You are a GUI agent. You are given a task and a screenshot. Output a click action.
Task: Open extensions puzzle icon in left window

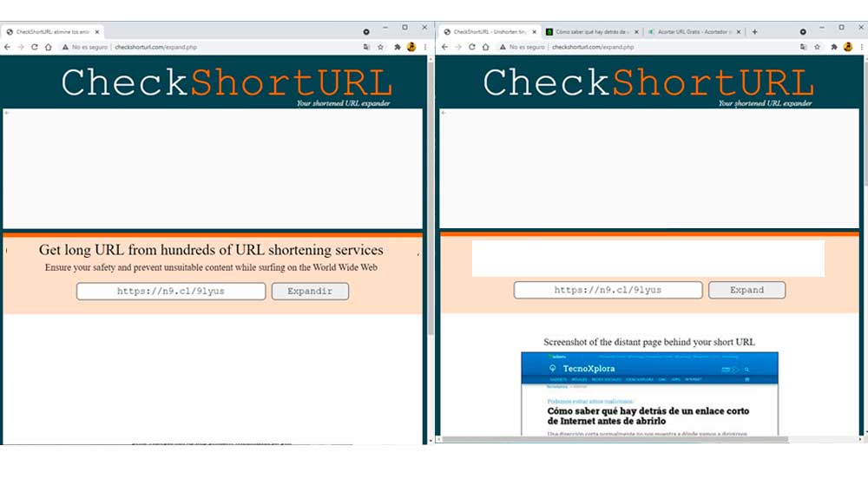(x=397, y=47)
